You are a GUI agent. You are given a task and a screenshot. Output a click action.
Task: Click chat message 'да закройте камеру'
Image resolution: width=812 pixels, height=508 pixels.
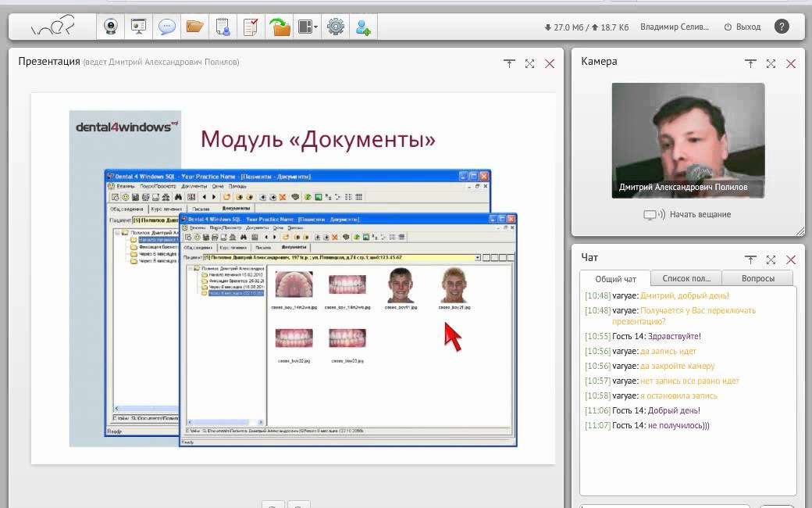(x=678, y=366)
